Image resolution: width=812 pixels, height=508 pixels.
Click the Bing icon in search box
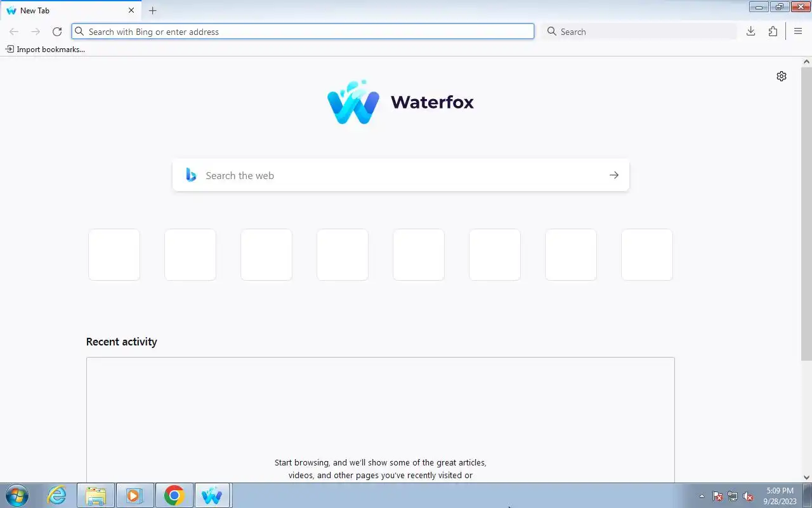point(191,175)
